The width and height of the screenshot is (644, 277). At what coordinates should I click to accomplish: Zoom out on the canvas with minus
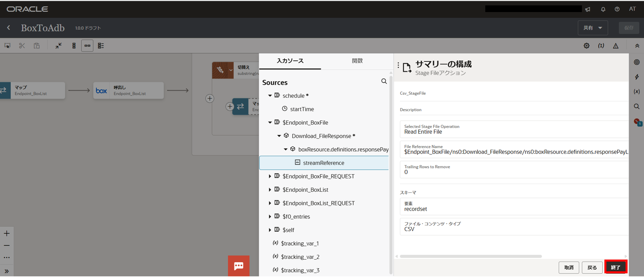[x=7, y=245]
